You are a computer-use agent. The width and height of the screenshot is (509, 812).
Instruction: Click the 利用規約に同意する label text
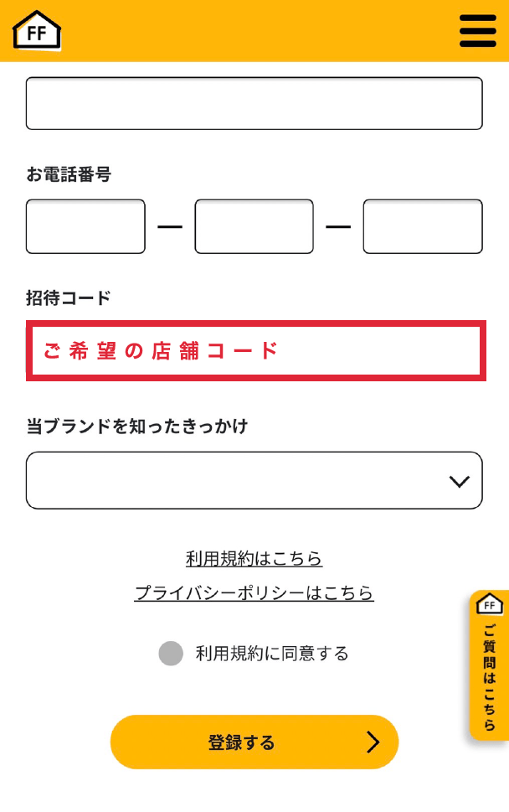click(x=272, y=654)
